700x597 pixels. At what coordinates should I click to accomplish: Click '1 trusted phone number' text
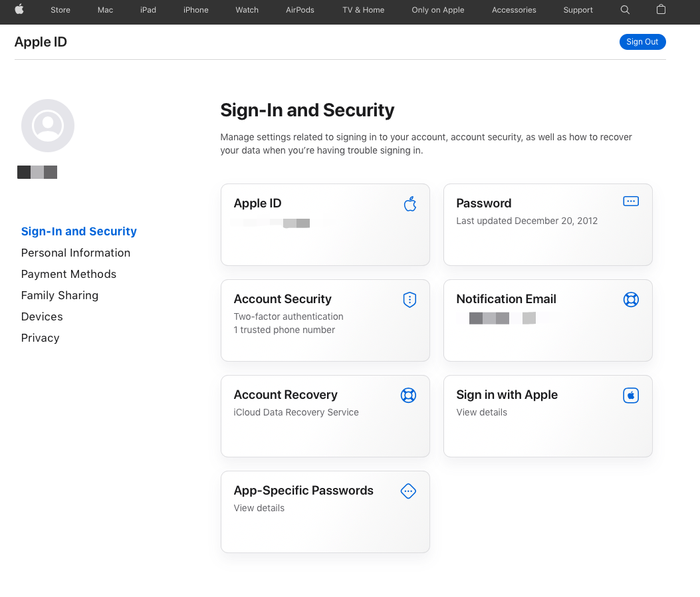(285, 330)
